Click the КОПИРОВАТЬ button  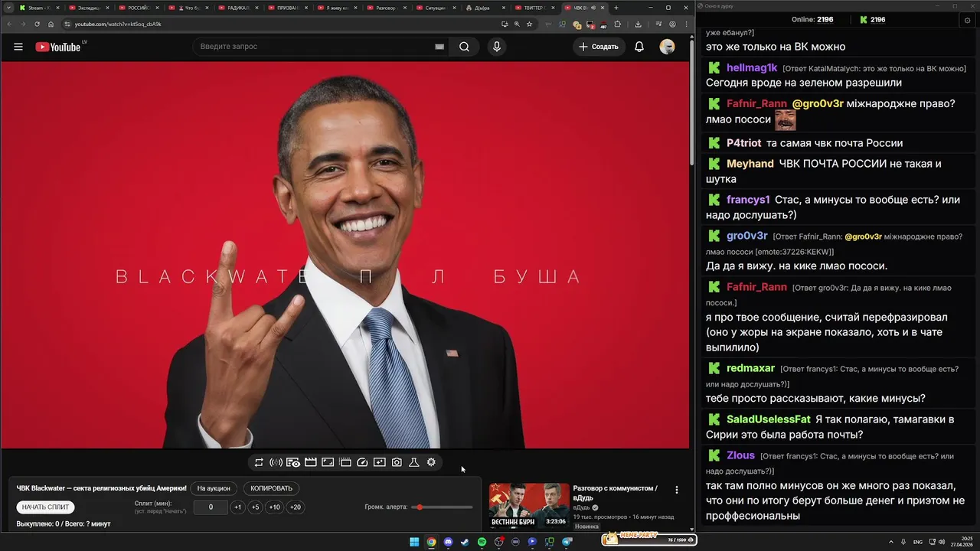coord(271,488)
